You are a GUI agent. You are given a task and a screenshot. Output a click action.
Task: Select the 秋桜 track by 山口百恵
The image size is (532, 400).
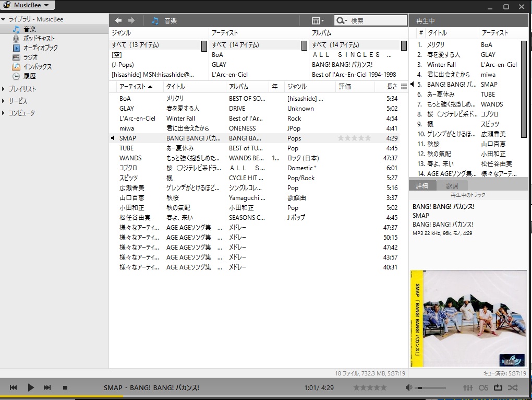255,197
